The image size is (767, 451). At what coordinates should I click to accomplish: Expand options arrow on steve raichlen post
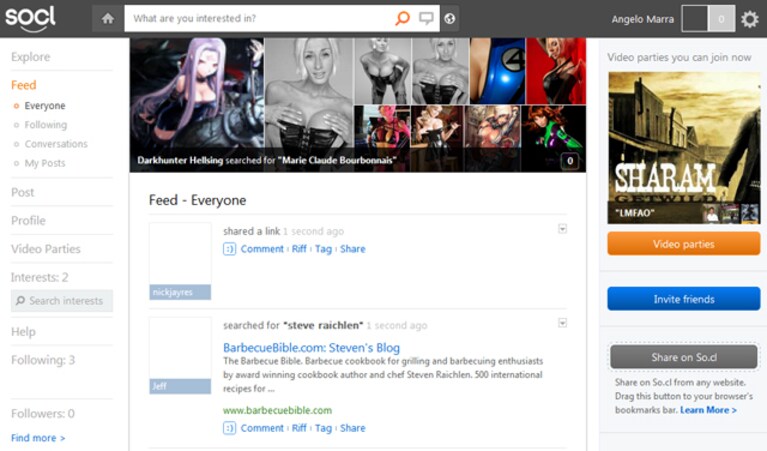click(x=563, y=323)
